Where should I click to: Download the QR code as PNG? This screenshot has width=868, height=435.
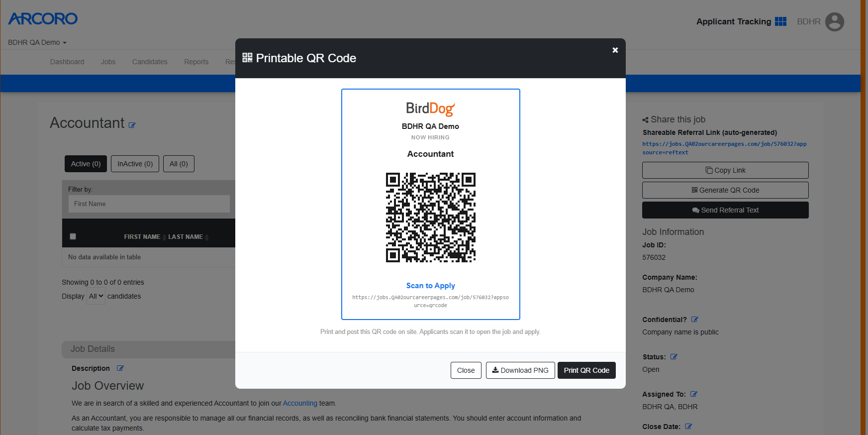[520, 370]
